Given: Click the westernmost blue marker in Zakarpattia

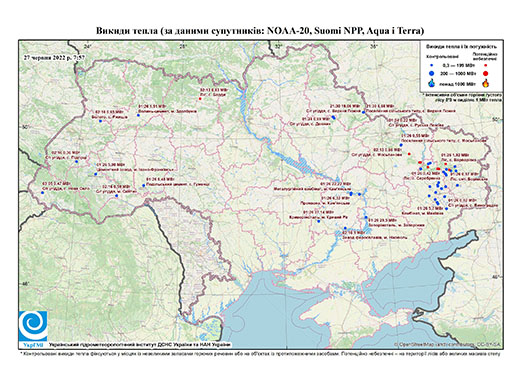Looking at the screenshot, I should pos(42,192).
